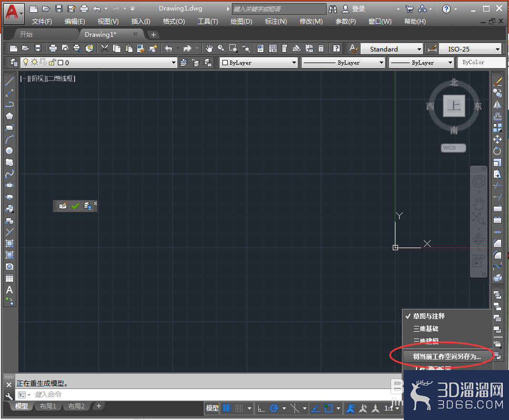The height and width of the screenshot is (420, 509).
Task: Click the 上 face of the ViewCube
Action: click(454, 106)
